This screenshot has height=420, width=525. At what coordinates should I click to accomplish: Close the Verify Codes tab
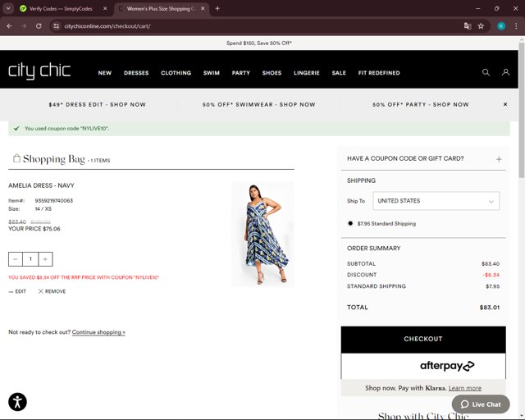(x=105, y=9)
